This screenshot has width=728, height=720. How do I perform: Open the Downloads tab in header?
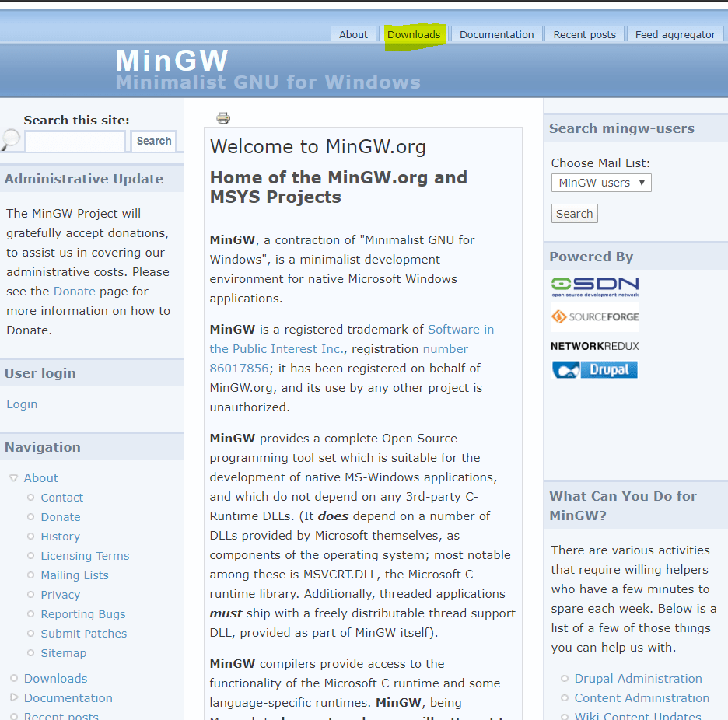(414, 35)
